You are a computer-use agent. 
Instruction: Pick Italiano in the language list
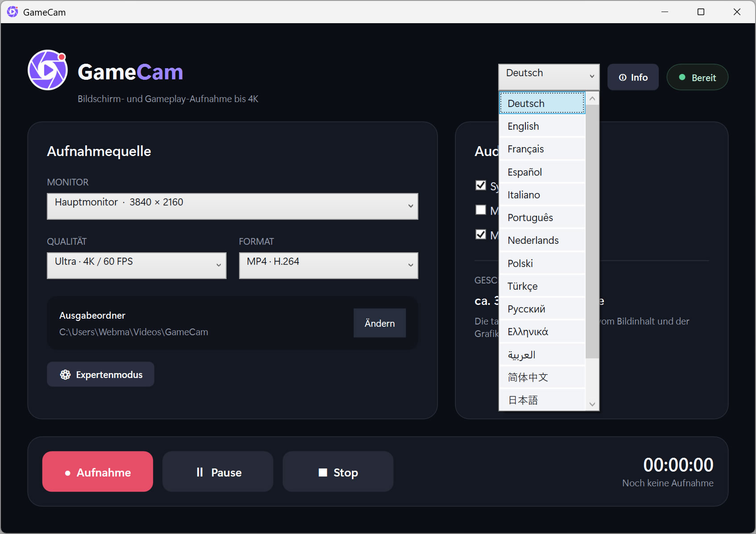tap(542, 195)
